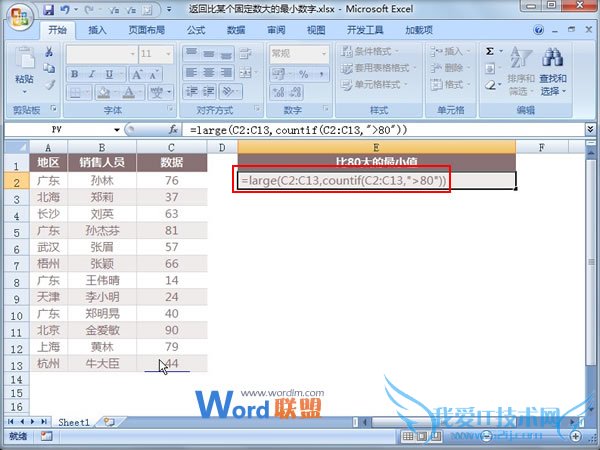This screenshot has width=600, height=450.
Task: Open 排序和筛选 sort and filter
Action: coord(521,71)
